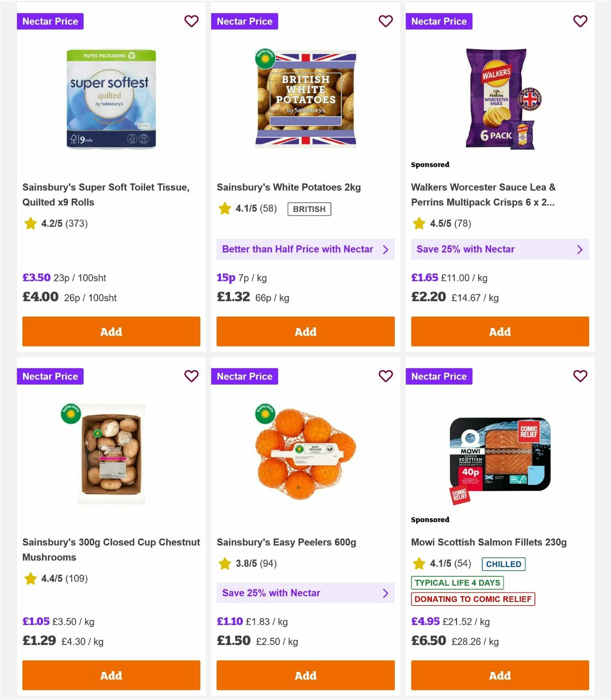The width and height of the screenshot is (611, 700).
Task: Toggle favourite heart on Mowi Scottish Salmon Fillets
Action: pos(580,376)
